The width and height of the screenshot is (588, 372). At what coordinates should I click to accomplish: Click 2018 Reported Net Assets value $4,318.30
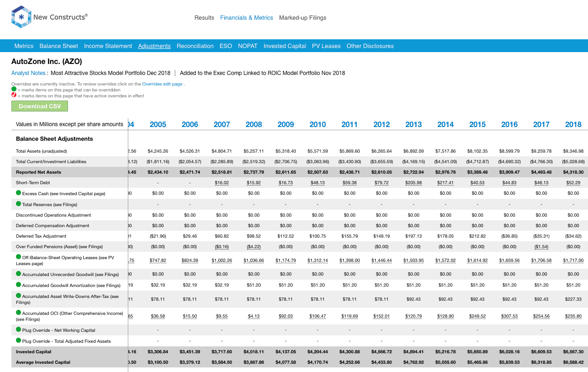coord(573,172)
